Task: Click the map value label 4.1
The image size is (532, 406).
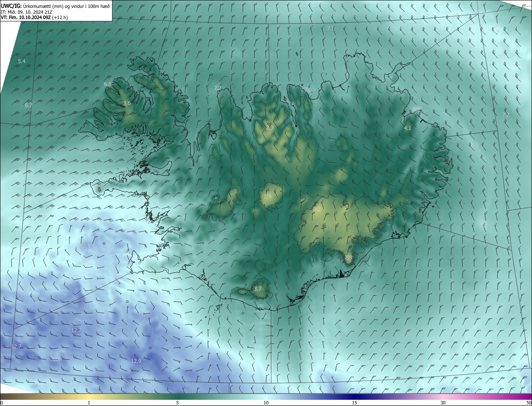Action: click(x=408, y=128)
